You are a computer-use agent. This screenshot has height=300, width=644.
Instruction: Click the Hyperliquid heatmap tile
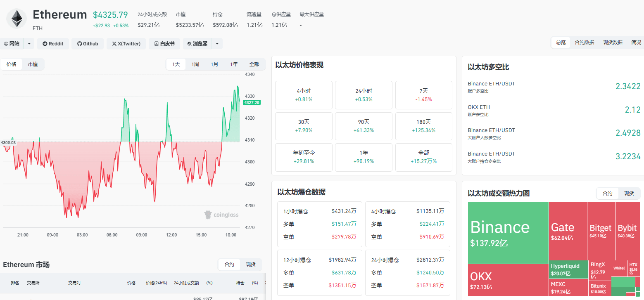point(568,270)
